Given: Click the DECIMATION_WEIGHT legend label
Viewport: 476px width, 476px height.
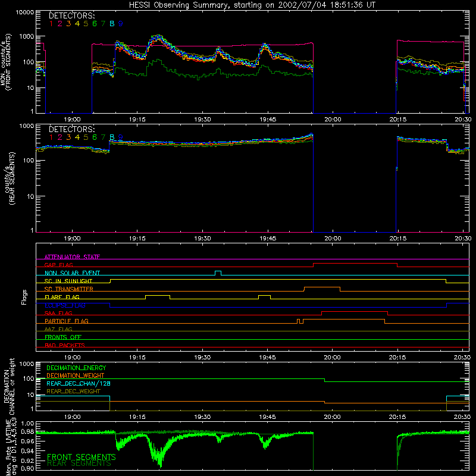Looking at the screenshot, I should (76, 375).
